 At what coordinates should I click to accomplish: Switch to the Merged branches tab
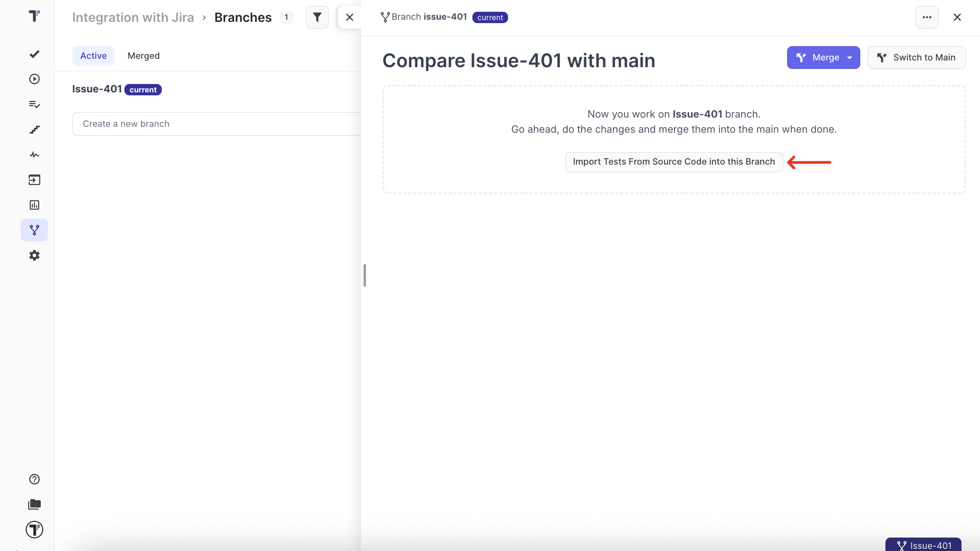(x=144, y=55)
